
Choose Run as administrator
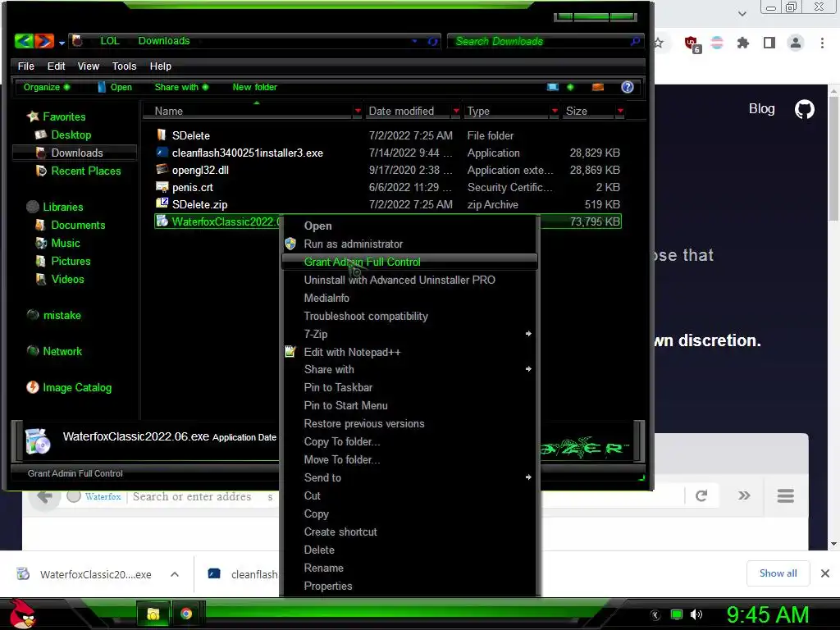click(409, 244)
